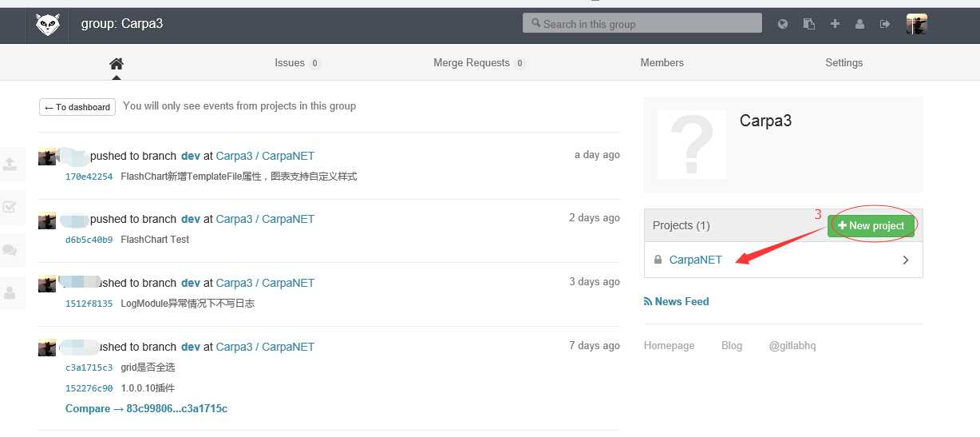Click the group: Carpa3 title
This screenshot has width=980, height=437.
click(x=122, y=24)
